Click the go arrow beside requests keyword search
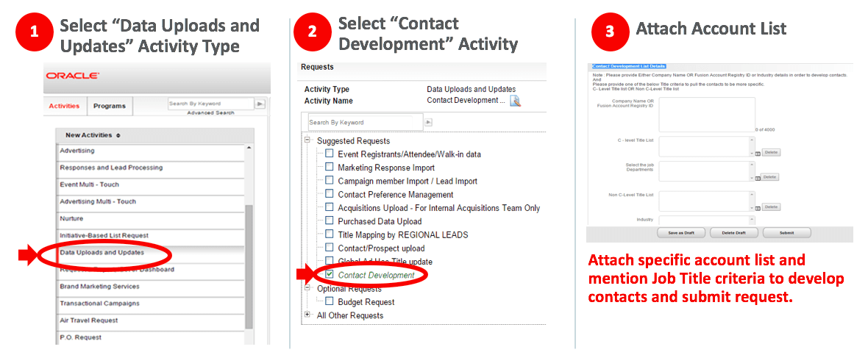The height and width of the screenshot is (355, 868). click(x=428, y=122)
